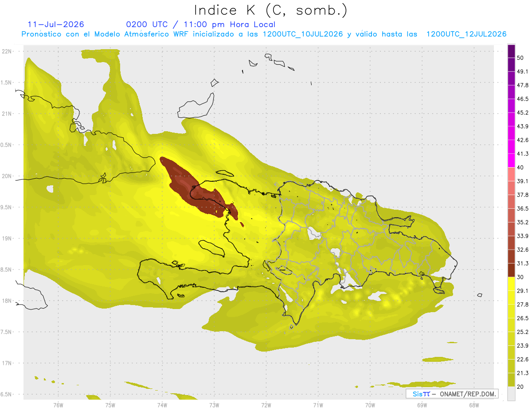Click the longitude label "73W"

click(214, 405)
